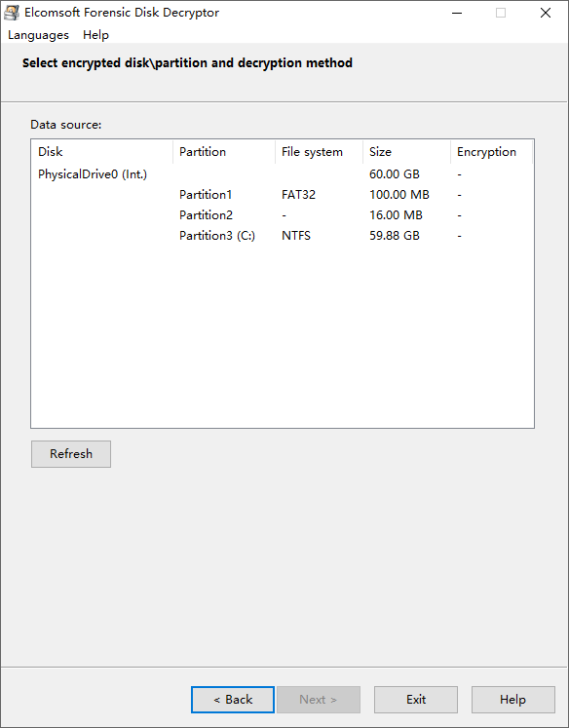Open the Languages menu

click(x=38, y=35)
